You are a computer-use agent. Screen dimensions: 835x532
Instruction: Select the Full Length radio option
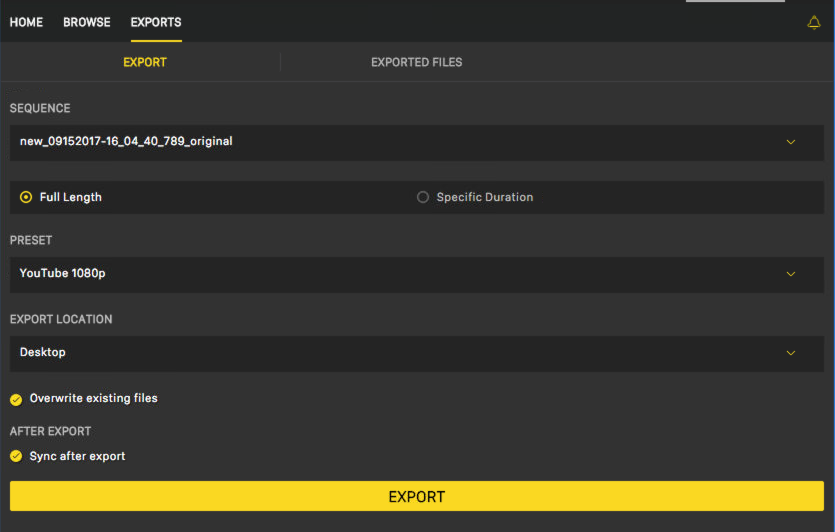point(26,197)
